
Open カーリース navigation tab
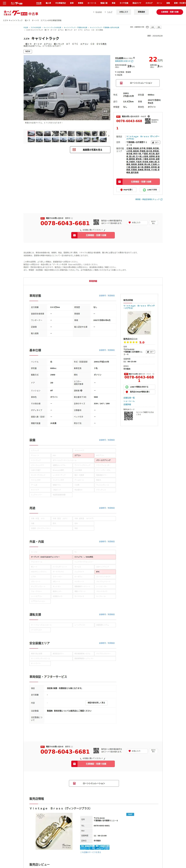click(x=92, y=3)
